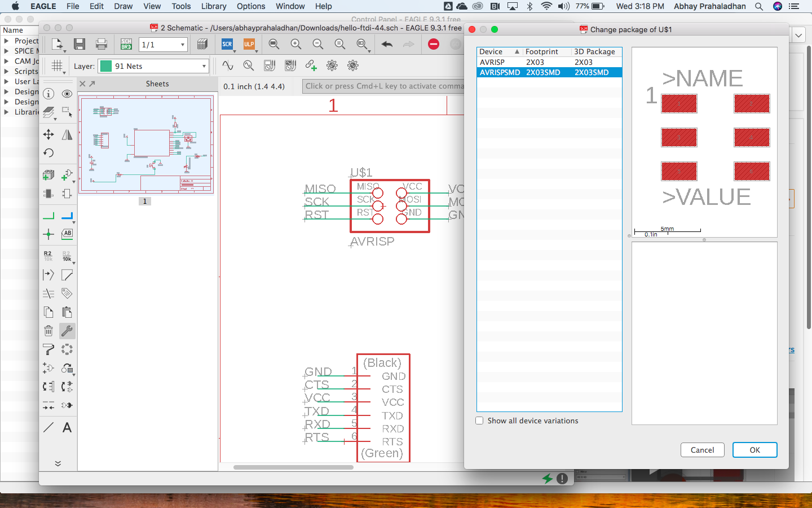This screenshot has height=508, width=812.
Task: Open the Draw menu
Action: [x=123, y=6]
